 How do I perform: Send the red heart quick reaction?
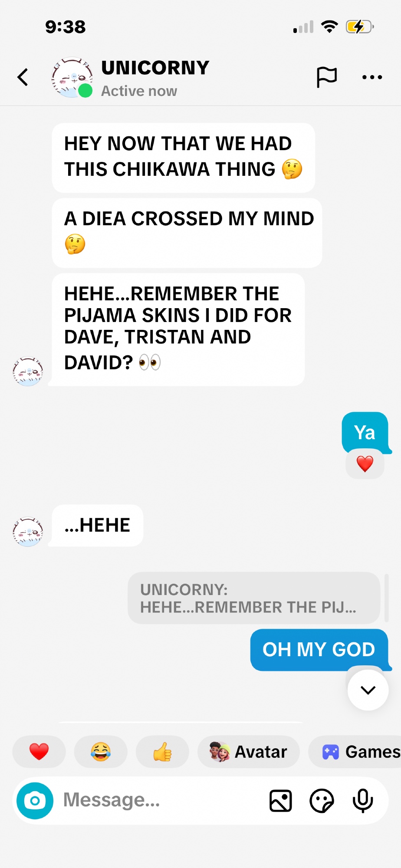(x=39, y=752)
